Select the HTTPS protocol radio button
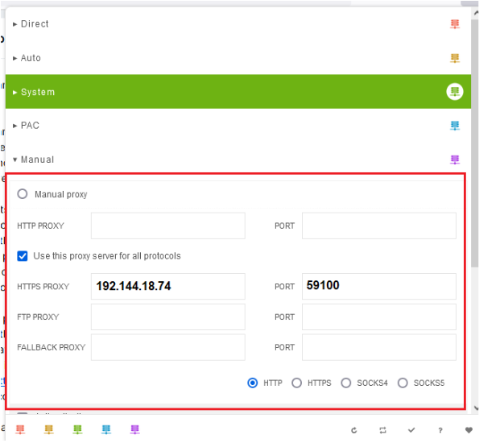Image resolution: width=504 pixels, height=443 pixels. point(296,383)
